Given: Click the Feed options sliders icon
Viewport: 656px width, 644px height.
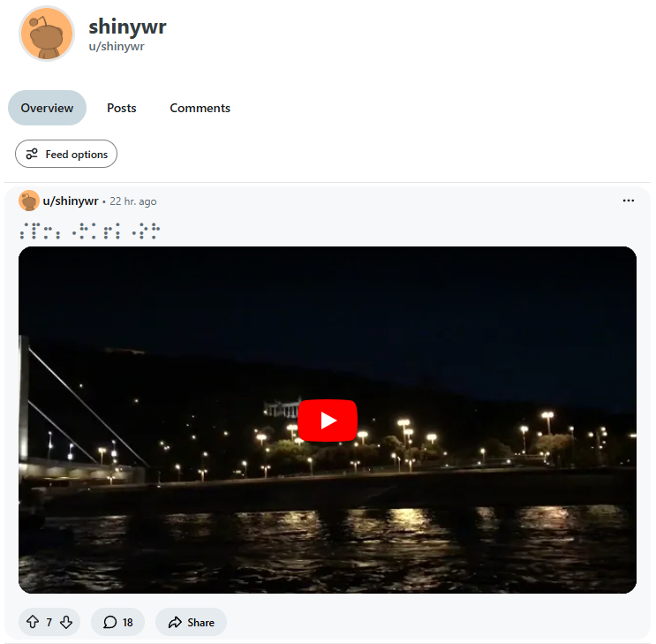Looking at the screenshot, I should [32, 154].
